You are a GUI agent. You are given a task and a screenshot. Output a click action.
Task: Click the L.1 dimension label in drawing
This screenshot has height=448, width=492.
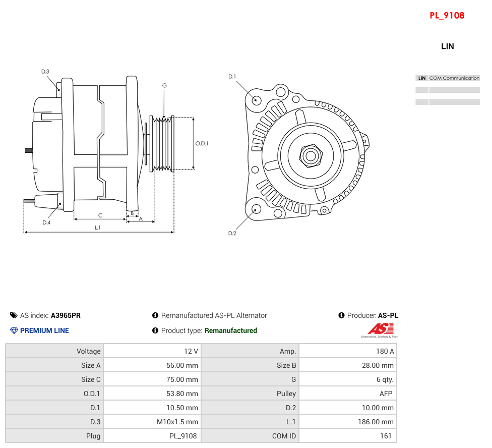[x=98, y=228]
